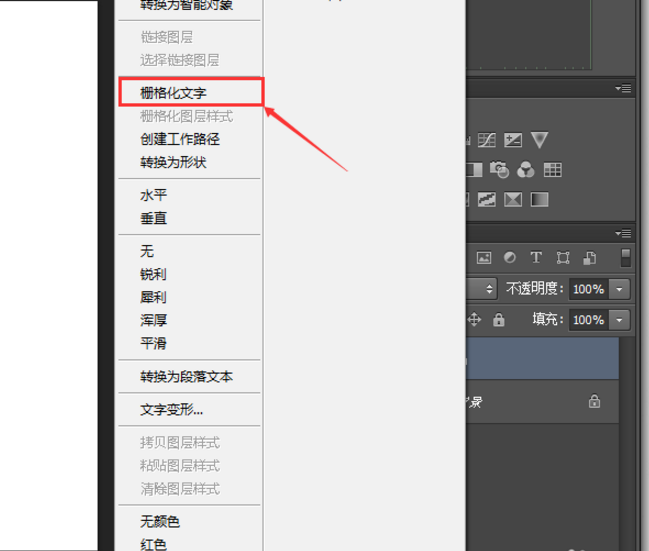
Task: Add a Channel Mixer adjustment
Action: 526,169
